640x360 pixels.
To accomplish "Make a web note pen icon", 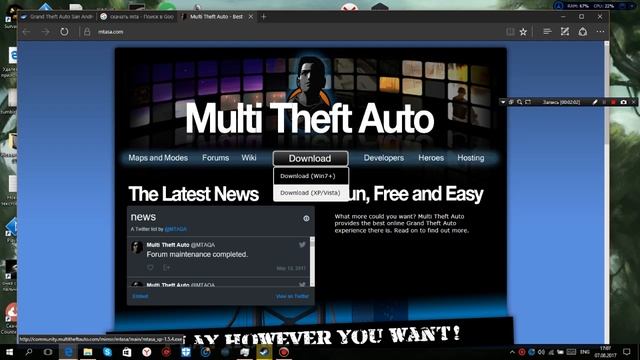I will coord(565,32).
